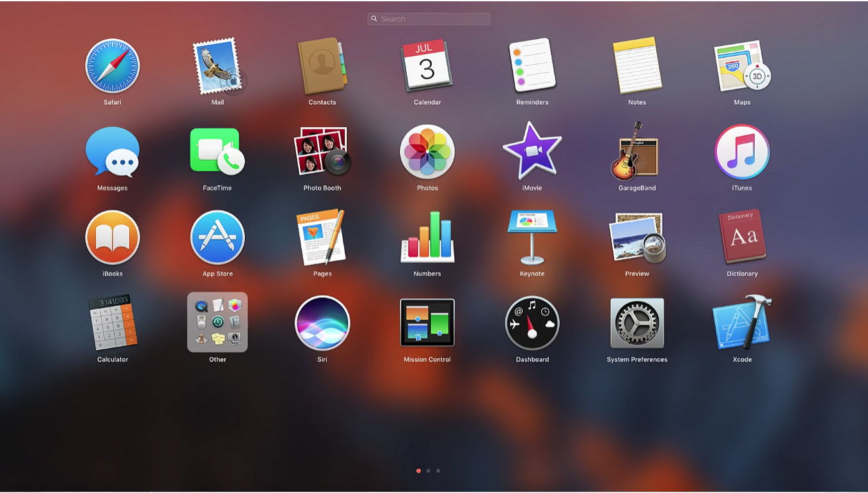Launch GarageBand
The image size is (868, 493).
coord(635,151)
